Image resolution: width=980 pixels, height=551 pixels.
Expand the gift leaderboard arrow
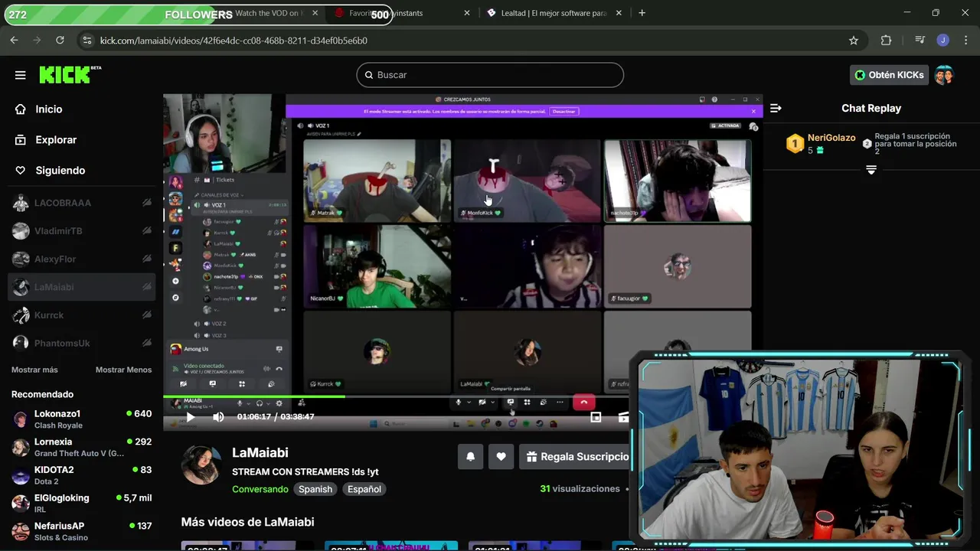point(871,170)
